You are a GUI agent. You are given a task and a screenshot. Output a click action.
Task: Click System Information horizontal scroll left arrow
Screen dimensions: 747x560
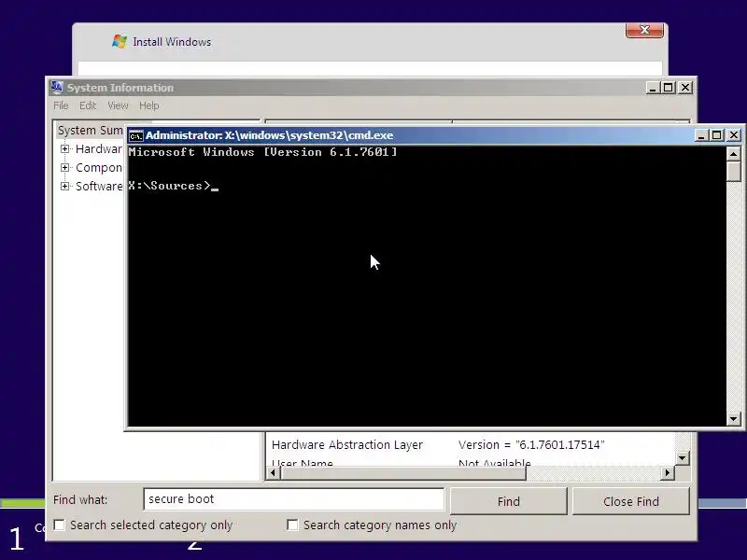coord(273,473)
